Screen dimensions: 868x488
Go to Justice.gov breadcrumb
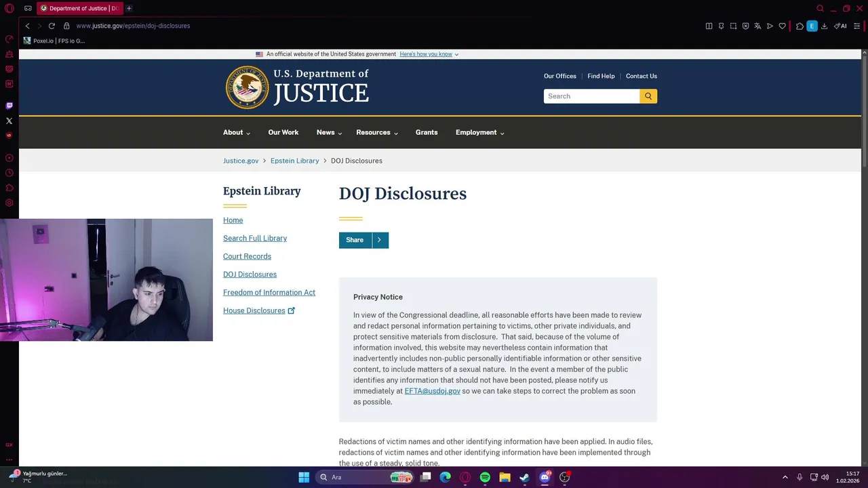pos(241,161)
